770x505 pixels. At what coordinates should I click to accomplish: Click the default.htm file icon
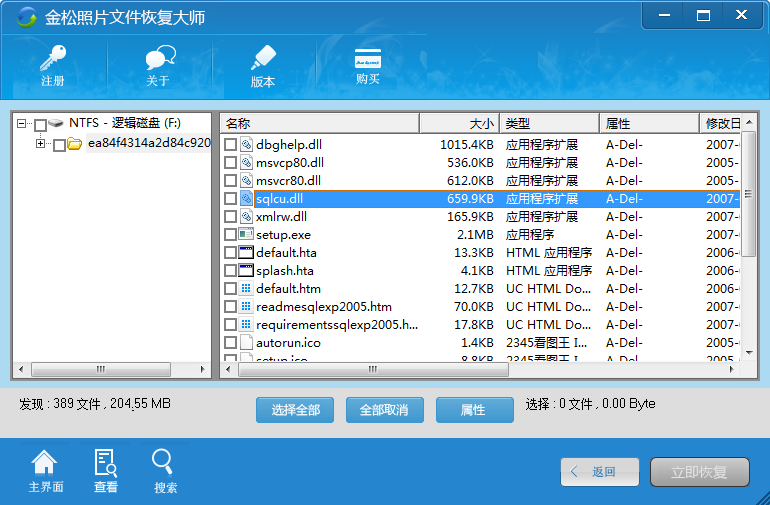click(x=247, y=288)
